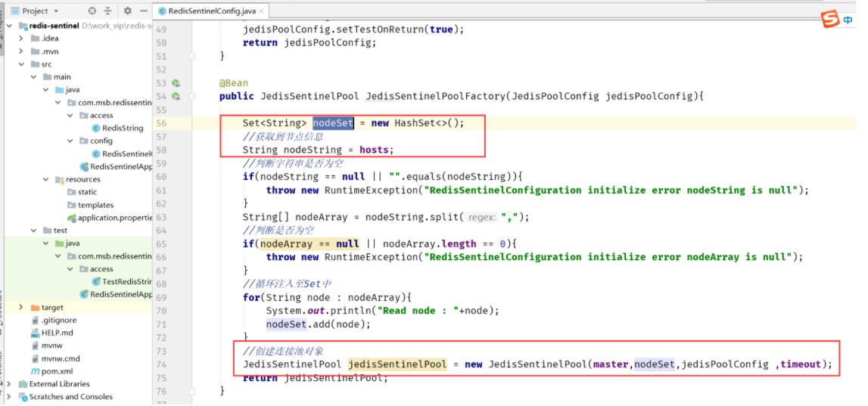The height and width of the screenshot is (406, 868).
Task: Select the .gitignore file
Action: point(59,321)
